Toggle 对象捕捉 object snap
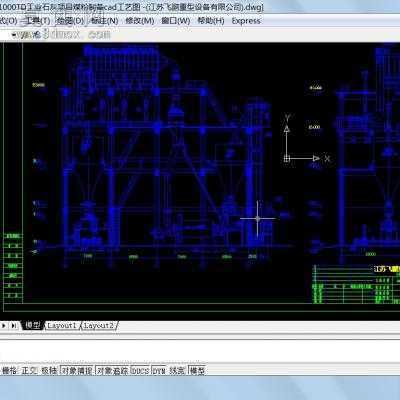This screenshot has height=400, width=400. [x=77, y=370]
